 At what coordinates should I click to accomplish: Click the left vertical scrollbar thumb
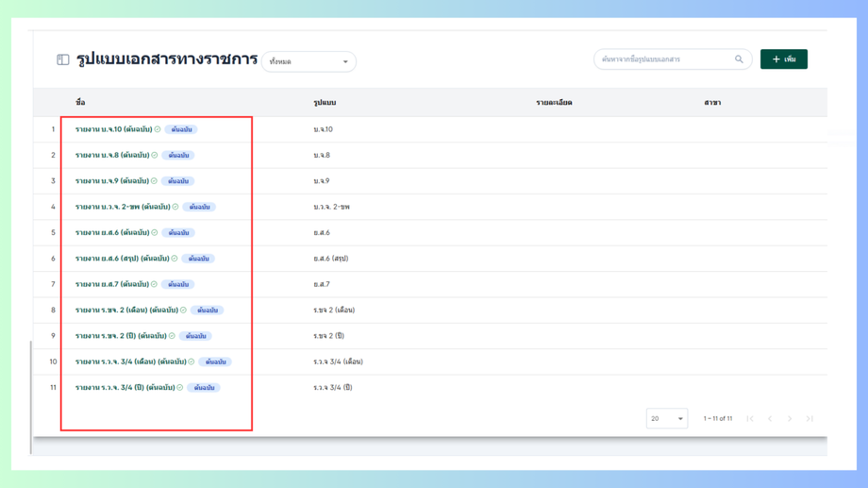click(31, 397)
